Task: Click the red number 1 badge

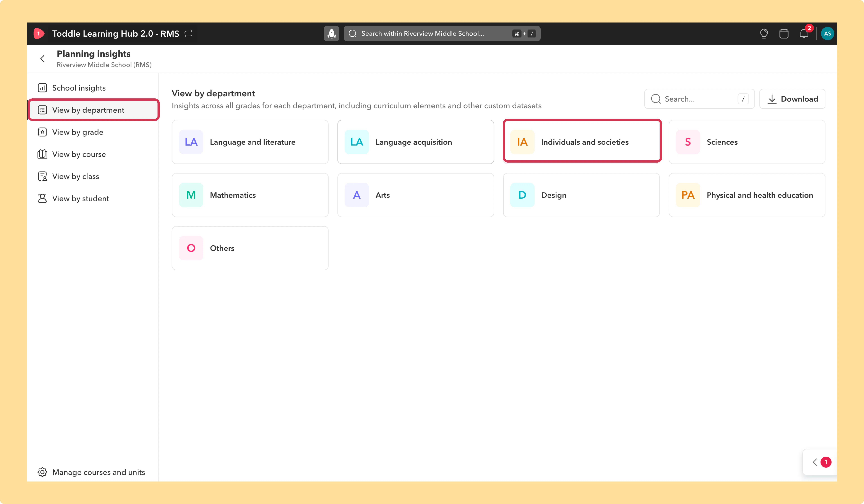Action: click(x=826, y=462)
